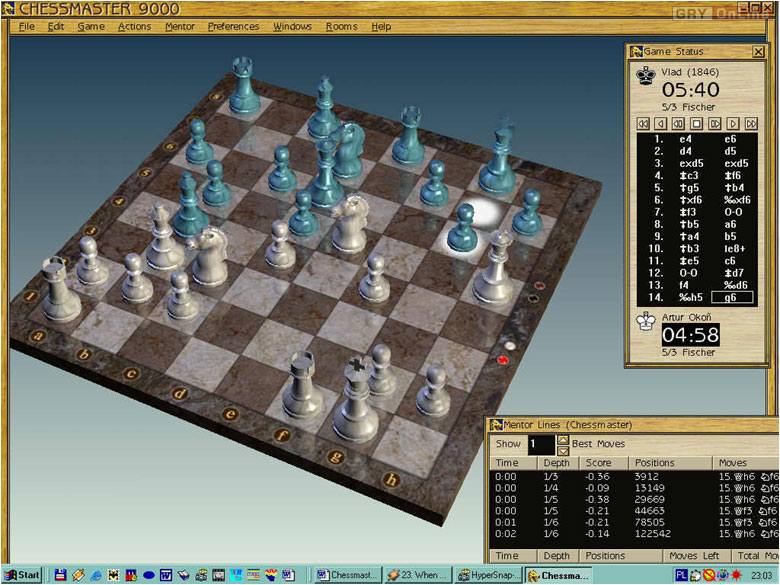The height and width of the screenshot is (585, 780).
Task: Click the PL language indicator in tray
Action: tap(681, 575)
